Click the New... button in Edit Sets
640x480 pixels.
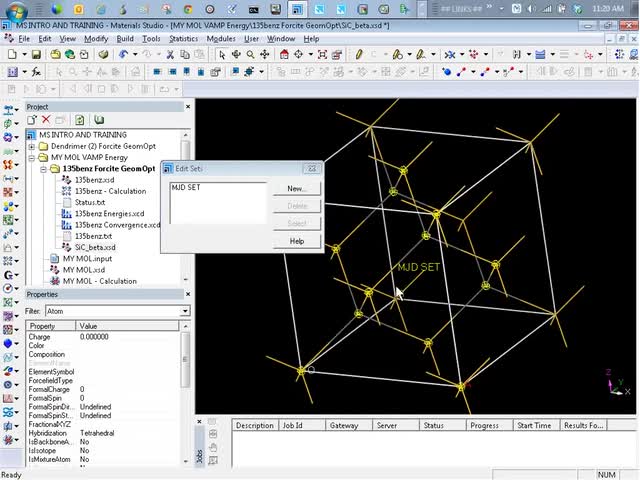point(296,188)
